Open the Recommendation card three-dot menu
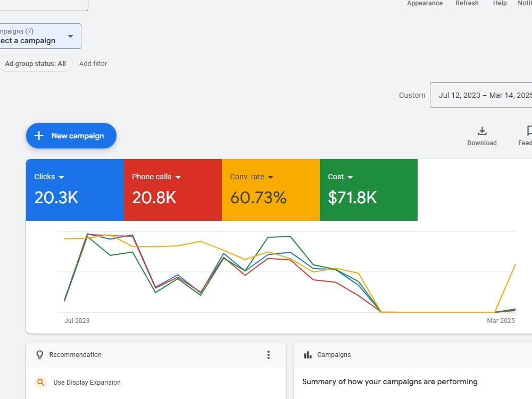 tap(268, 355)
